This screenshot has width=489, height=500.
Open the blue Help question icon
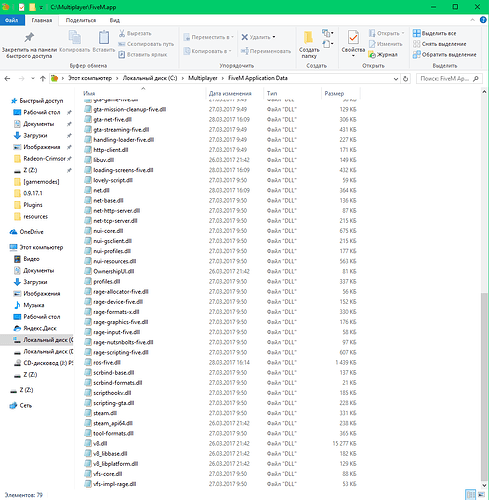click(x=483, y=20)
